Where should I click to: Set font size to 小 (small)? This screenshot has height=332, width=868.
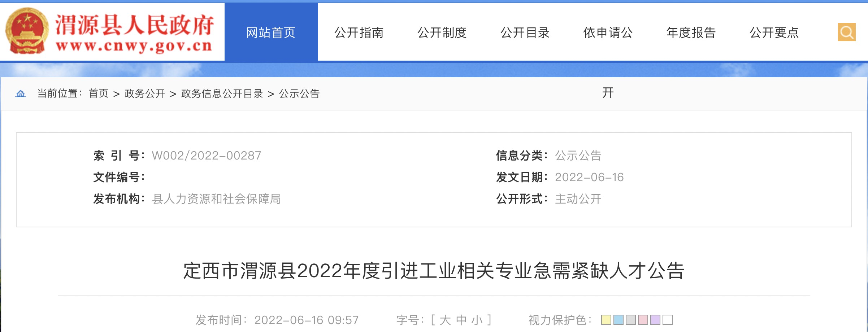click(x=477, y=320)
